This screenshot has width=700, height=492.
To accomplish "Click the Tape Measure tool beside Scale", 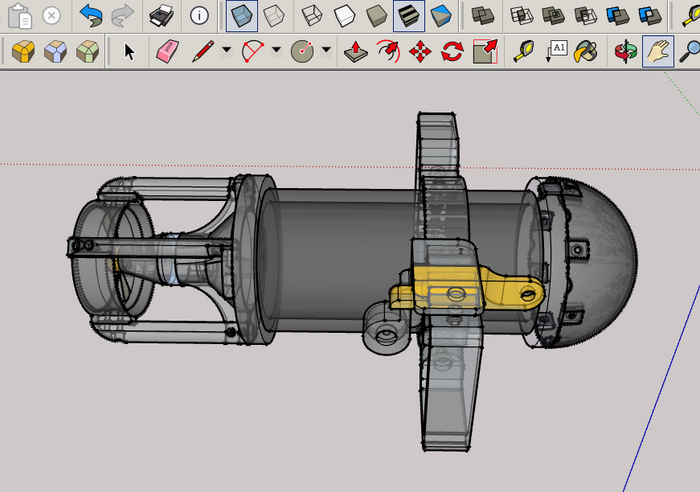I will (524, 51).
